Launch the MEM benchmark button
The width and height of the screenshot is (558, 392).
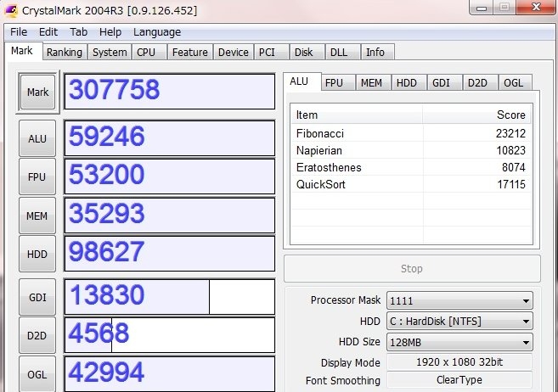coord(37,216)
